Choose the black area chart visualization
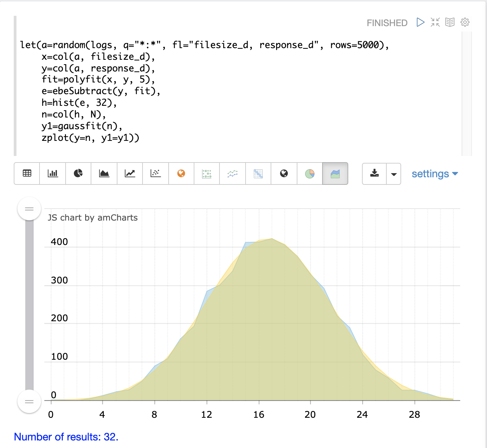Viewport: 487px width, 448px height. tap(104, 173)
